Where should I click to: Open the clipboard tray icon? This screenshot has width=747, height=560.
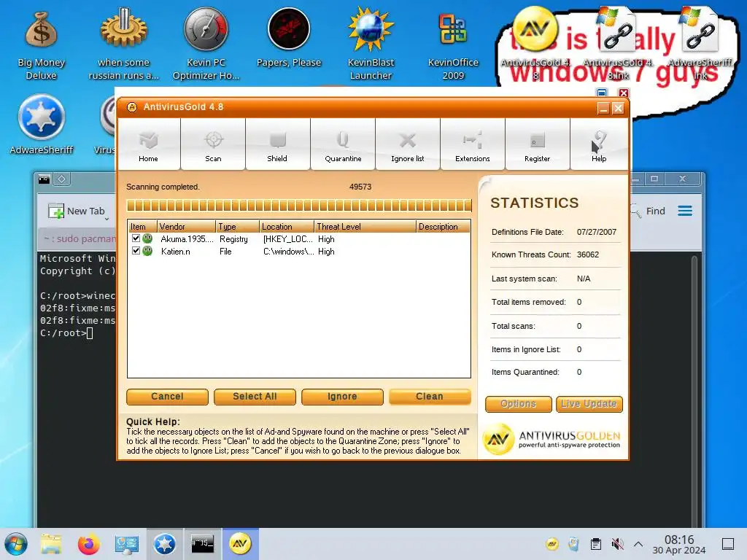[x=595, y=544]
